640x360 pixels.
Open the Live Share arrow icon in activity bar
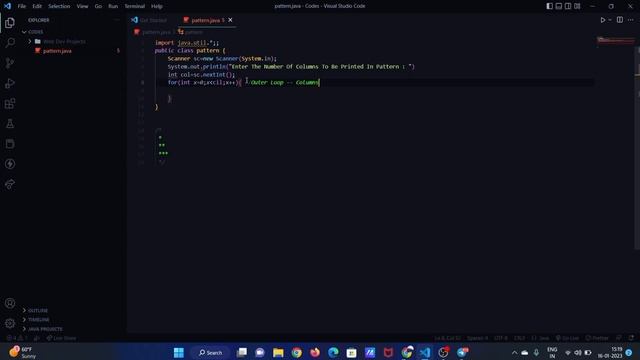point(10,184)
